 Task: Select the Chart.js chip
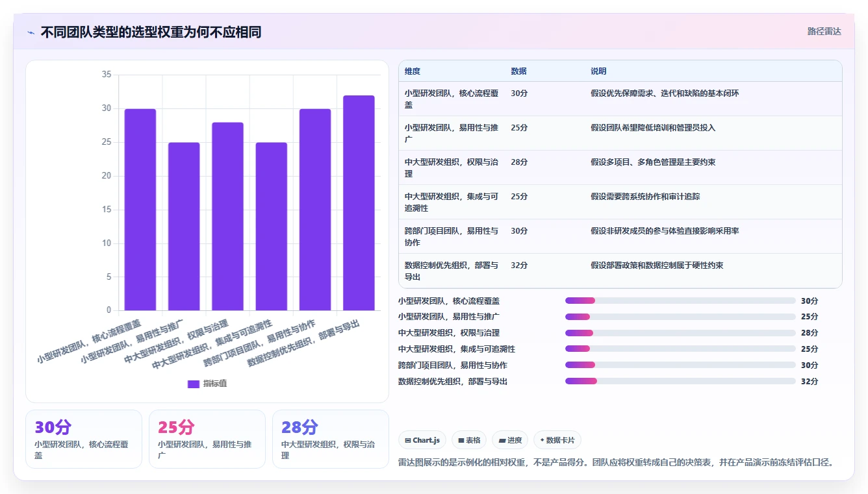pos(422,440)
